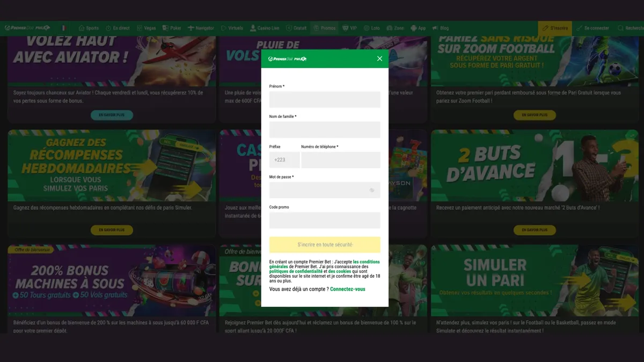Click the yellow S'inscrire button in navbar
The width and height of the screenshot is (644, 362).
click(555, 28)
